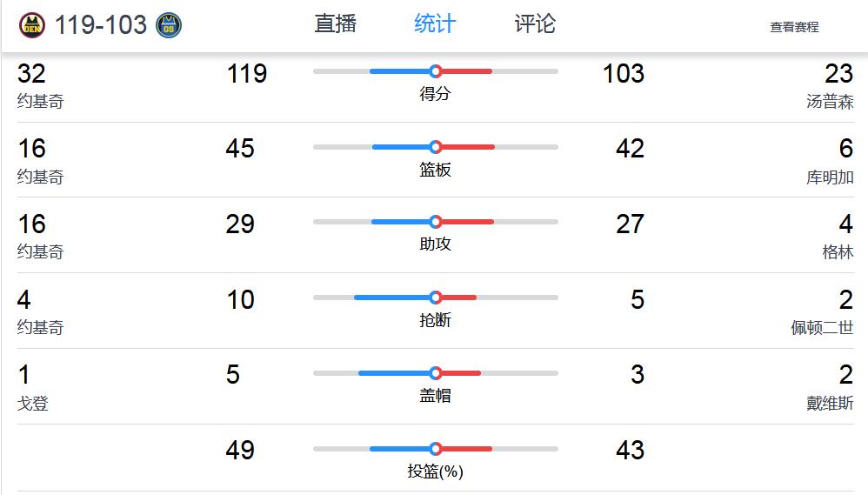Switch to the 评论 tab
The image size is (868, 495).
pyautogui.click(x=535, y=23)
